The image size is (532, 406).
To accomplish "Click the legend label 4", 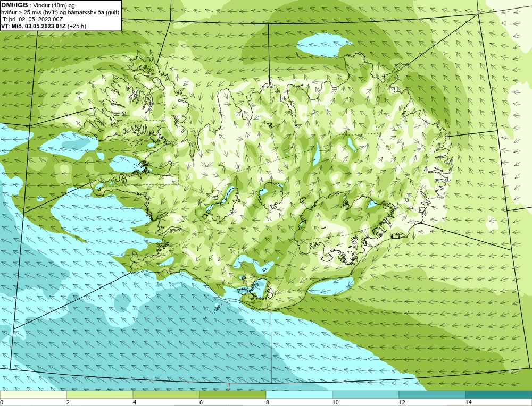I will [x=135, y=402].
